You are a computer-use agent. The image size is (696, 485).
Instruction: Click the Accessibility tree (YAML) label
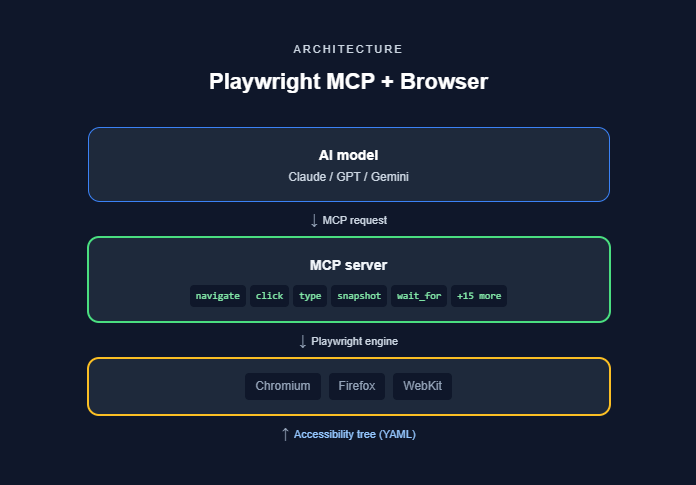pyautogui.click(x=354, y=434)
